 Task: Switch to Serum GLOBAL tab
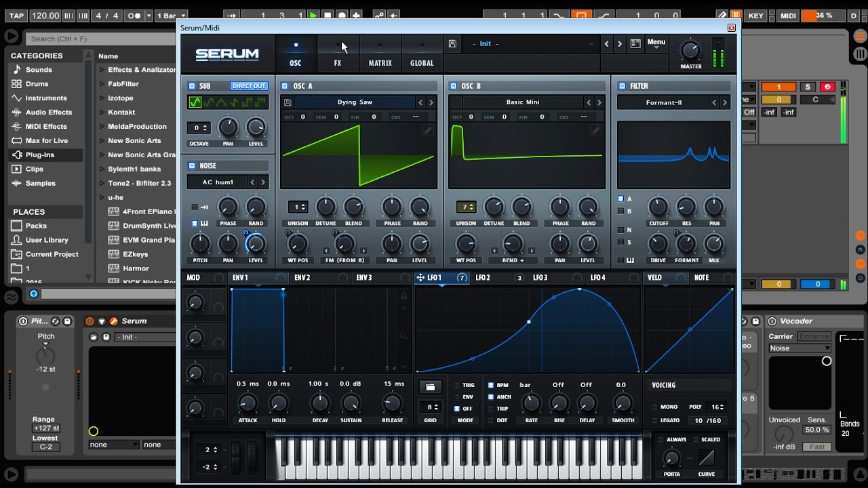click(422, 54)
